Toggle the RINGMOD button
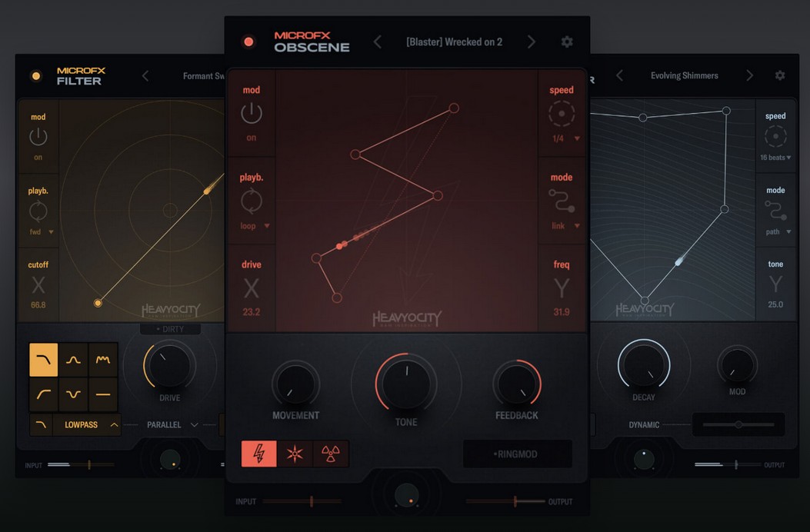 point(518,454)
